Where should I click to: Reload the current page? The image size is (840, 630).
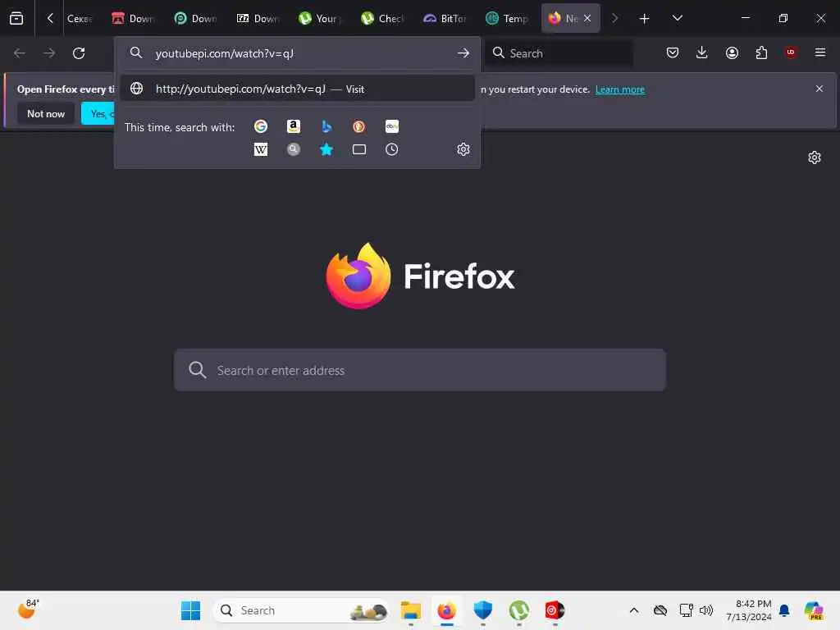[79, 53]
